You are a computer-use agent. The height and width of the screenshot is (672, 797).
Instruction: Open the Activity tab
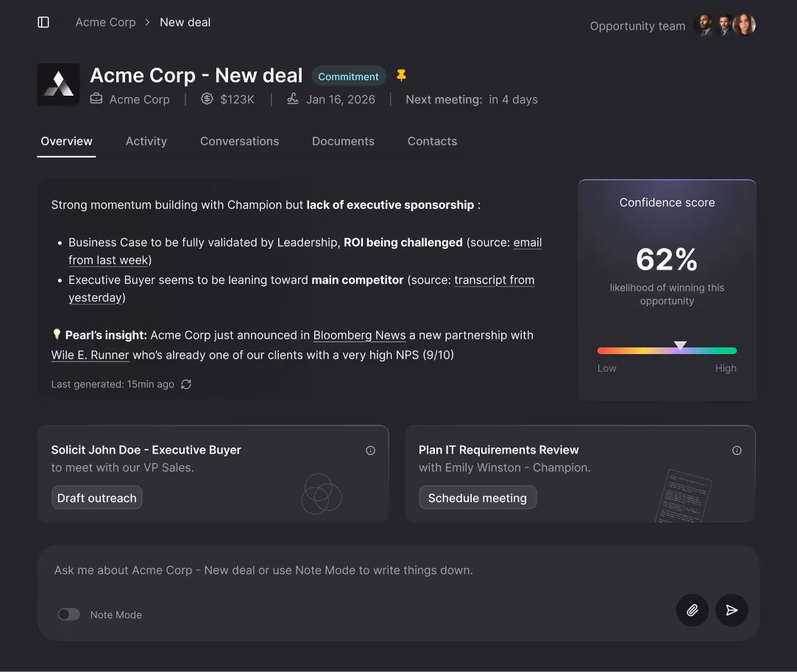[146, 141]
